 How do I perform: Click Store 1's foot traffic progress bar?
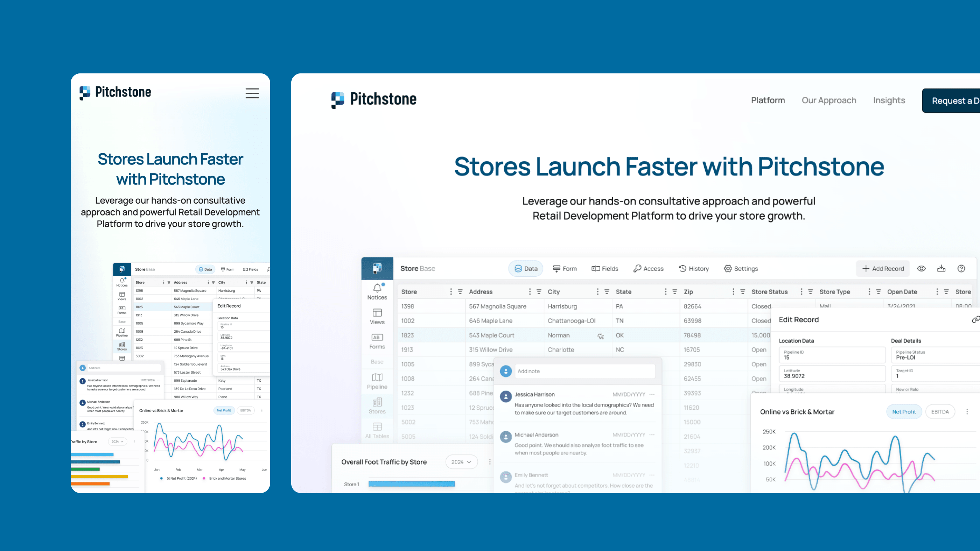pyautogui.click(x=411, y=484)
